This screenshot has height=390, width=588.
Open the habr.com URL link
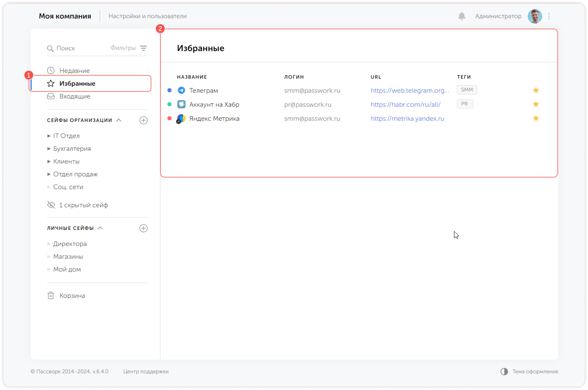(405, 105)
